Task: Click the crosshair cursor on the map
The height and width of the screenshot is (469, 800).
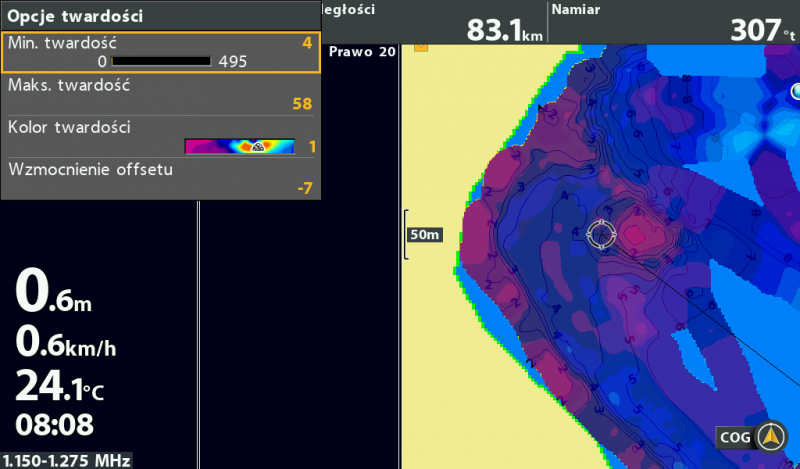Action: (x=601, y=234)
